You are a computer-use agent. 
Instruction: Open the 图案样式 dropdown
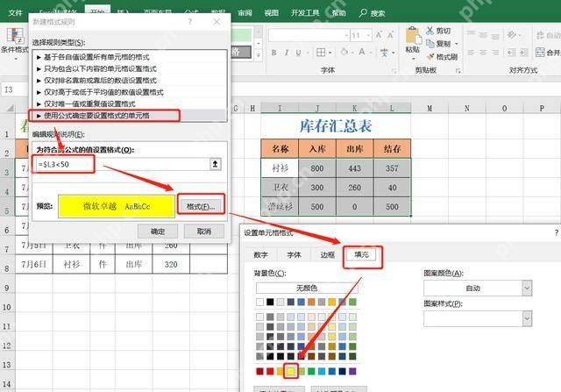pyautogui.click(x=527, y=318)
